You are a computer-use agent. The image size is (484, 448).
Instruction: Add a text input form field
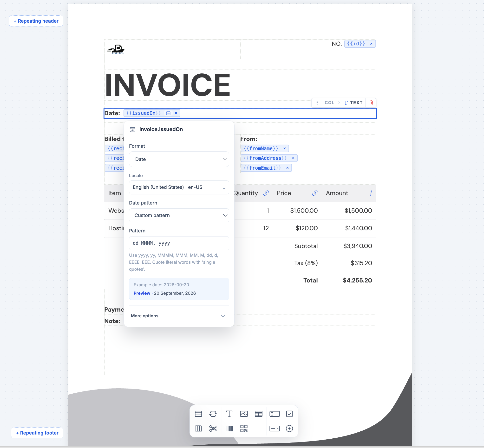275,414
